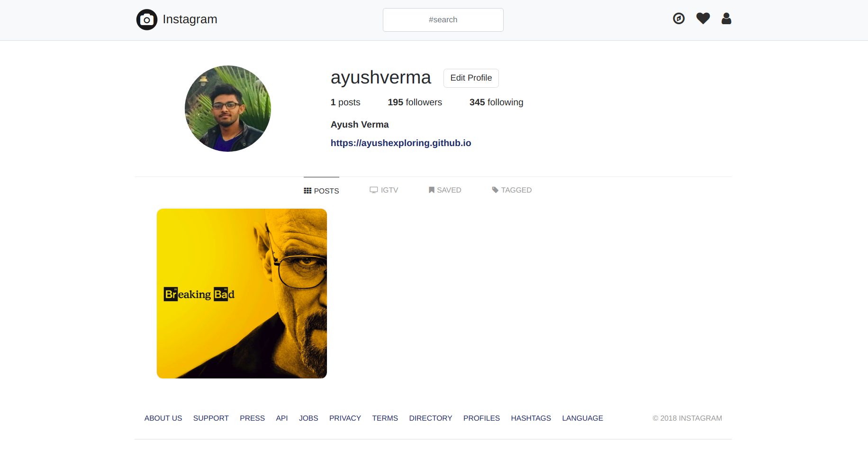Image resolution: width=868 pixels, height=451 pixels.
Task: Open the ayushexploring.github.io link
Action: tap(401, 143)
